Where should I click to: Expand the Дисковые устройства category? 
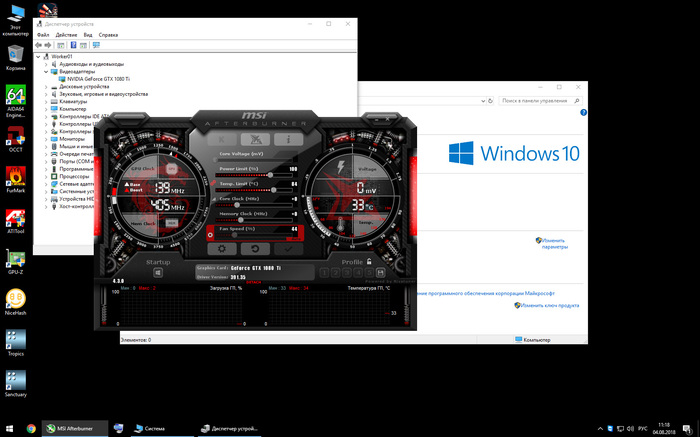point(46,86)
